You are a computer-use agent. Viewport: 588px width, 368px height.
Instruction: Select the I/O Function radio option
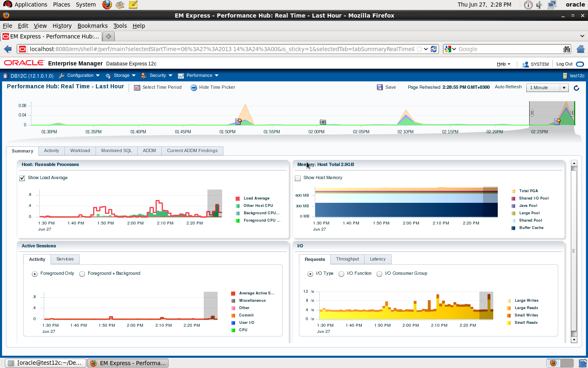coord(341,274)
